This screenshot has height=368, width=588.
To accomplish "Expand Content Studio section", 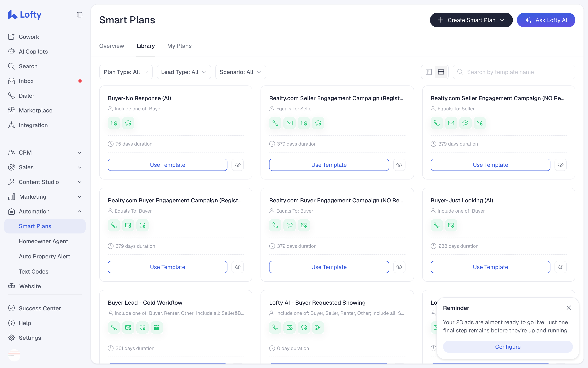I will [45, 182].
